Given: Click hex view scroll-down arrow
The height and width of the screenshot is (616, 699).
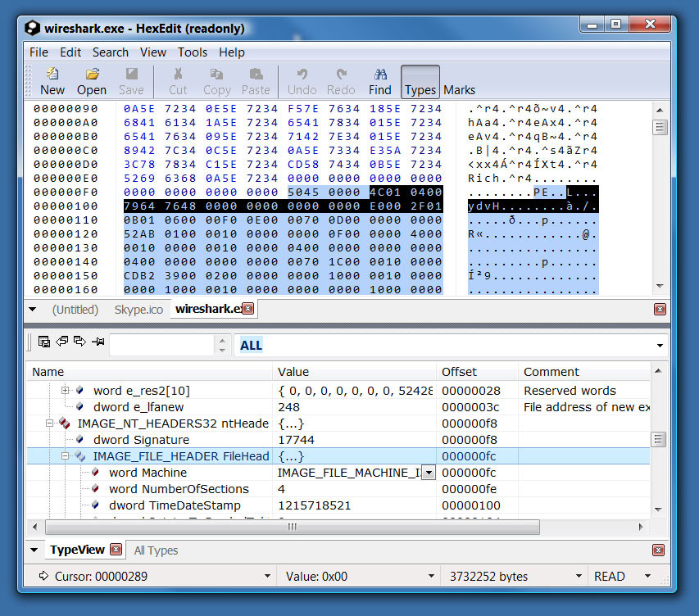Looking at the screenshot, I should click(x=660, y=286).
